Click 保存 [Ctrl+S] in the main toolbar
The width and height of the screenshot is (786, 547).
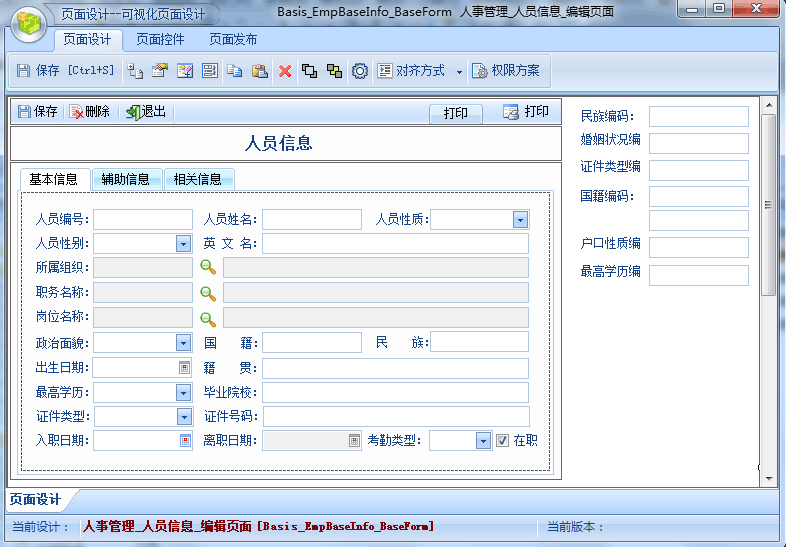pyautogui.click(x=66, y=71)
